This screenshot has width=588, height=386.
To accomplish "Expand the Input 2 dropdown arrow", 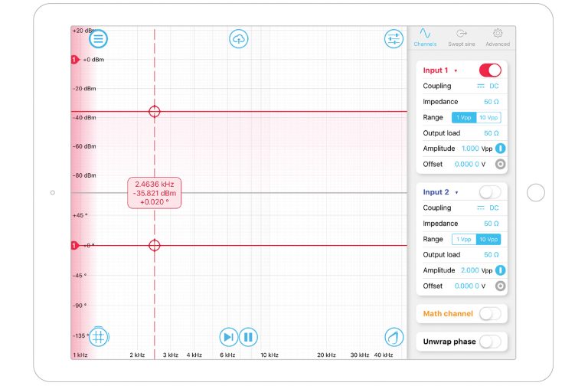I will [456, 192].
